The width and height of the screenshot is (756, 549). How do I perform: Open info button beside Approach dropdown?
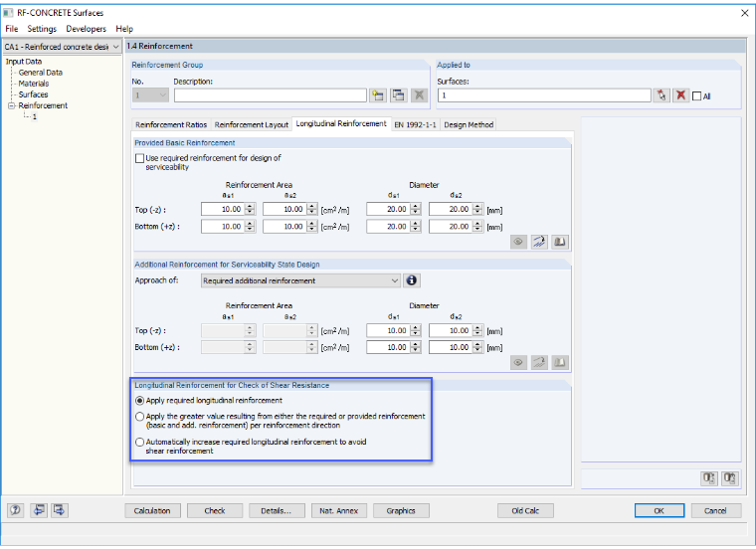tap(411, 280)
